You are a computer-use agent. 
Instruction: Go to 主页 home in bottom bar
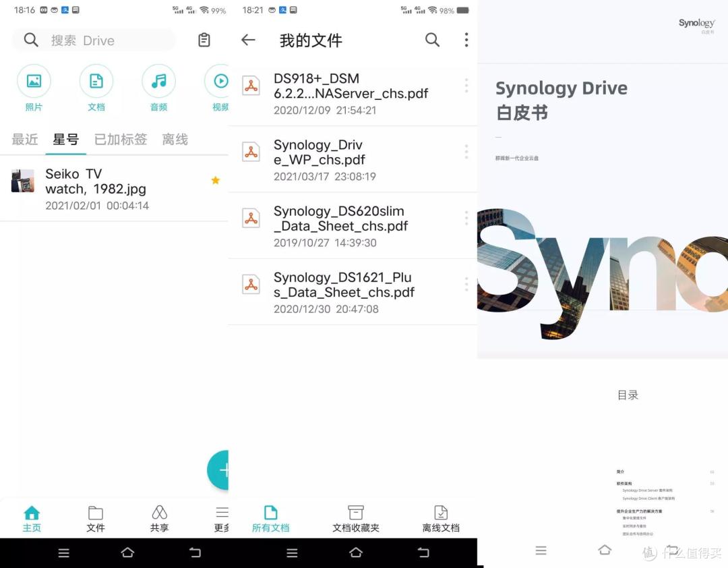point(32,519)
